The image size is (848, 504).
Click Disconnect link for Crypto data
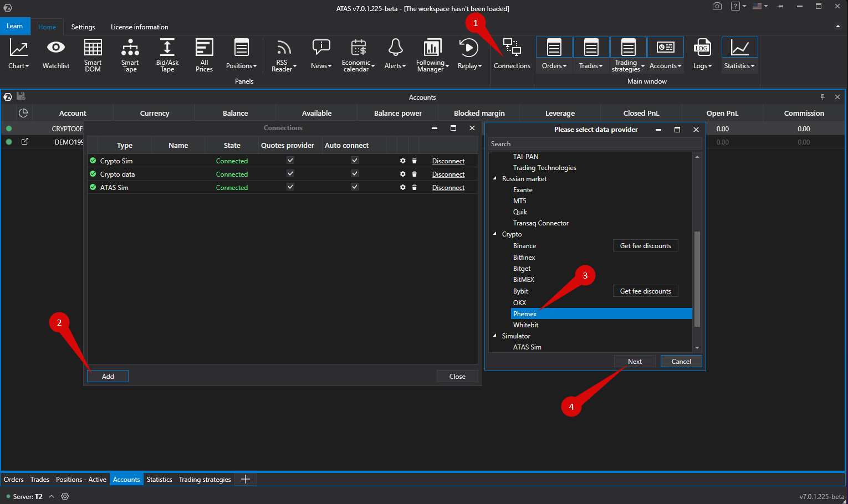(x=448, y=174)
